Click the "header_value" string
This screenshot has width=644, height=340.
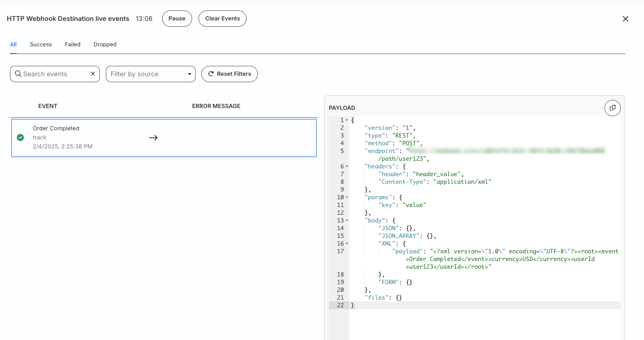pos(437,174)
